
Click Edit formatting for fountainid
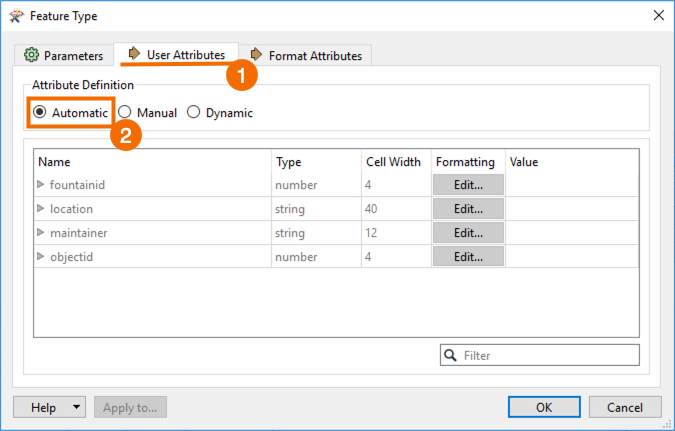(468, 185)
